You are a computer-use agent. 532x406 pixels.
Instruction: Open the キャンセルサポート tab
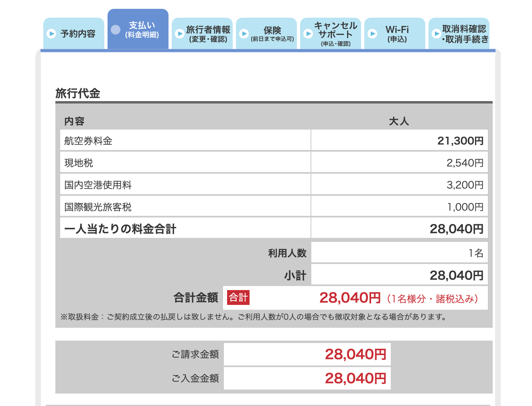tap(331, 34)
